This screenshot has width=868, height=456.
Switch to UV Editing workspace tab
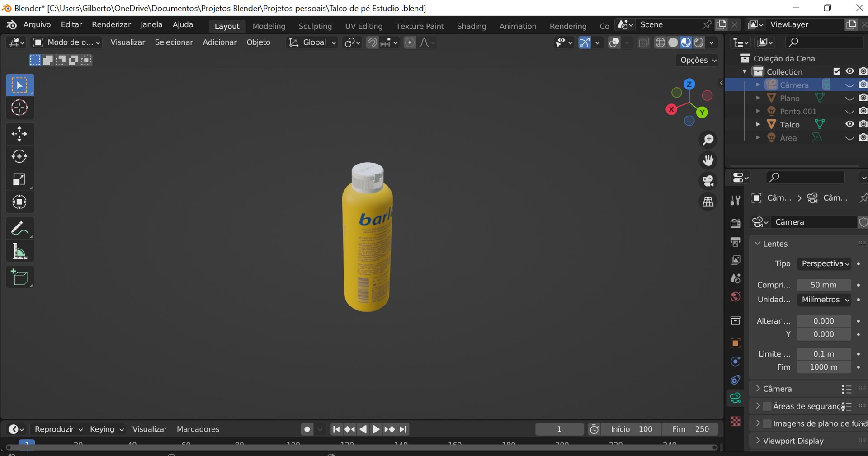pyautogui.click(x=363, y=26)
